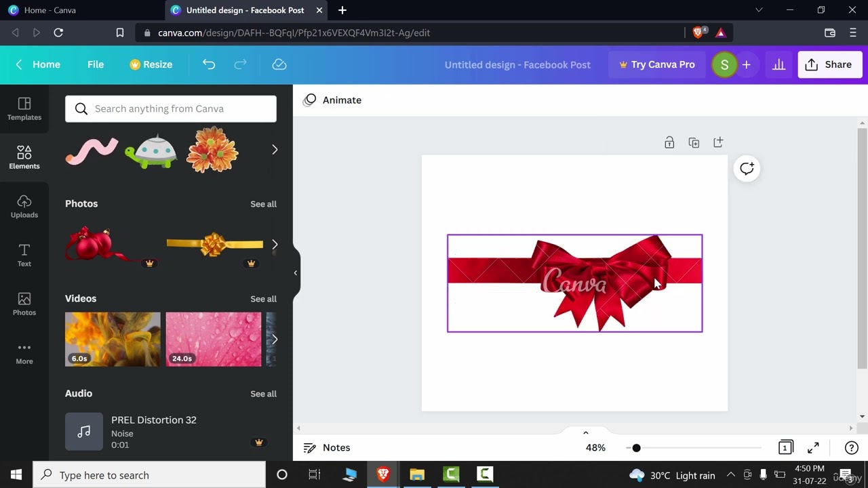
Task: Open the Photos sidebar panel
Action: (24, 304)
